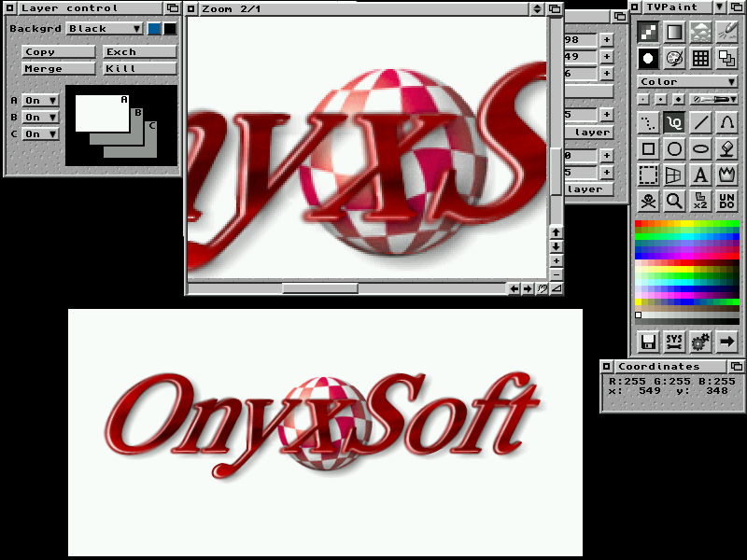Select layer A thumbnail in layer preview
The height and width of the screenshot is (560, 747).
(x=102, y=113)
